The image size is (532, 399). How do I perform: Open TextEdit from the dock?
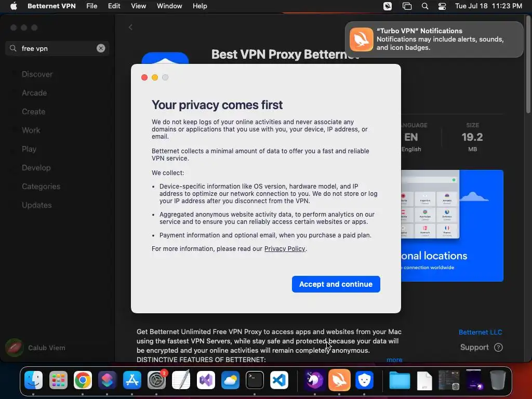click(x=181, y=380)
